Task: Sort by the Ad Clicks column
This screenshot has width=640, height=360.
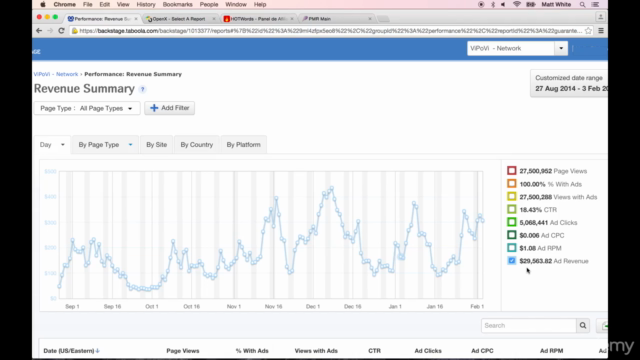Action: click(428, 351)
